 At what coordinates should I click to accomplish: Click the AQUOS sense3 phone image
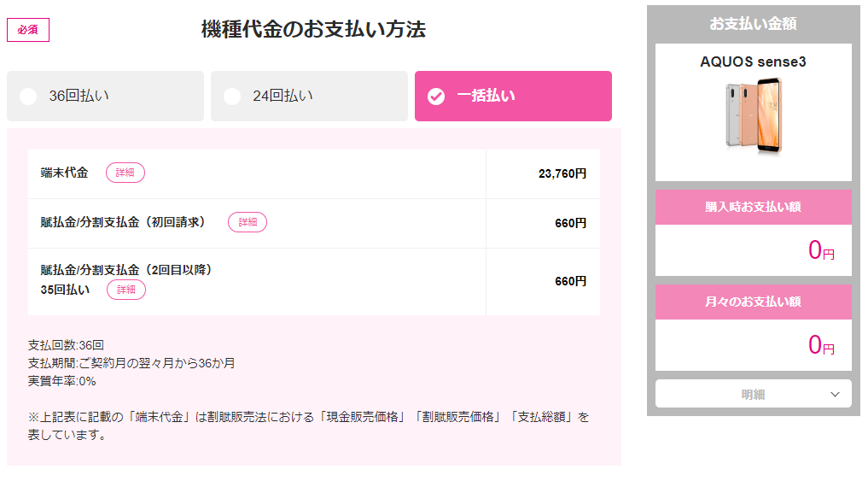point(754,115)
